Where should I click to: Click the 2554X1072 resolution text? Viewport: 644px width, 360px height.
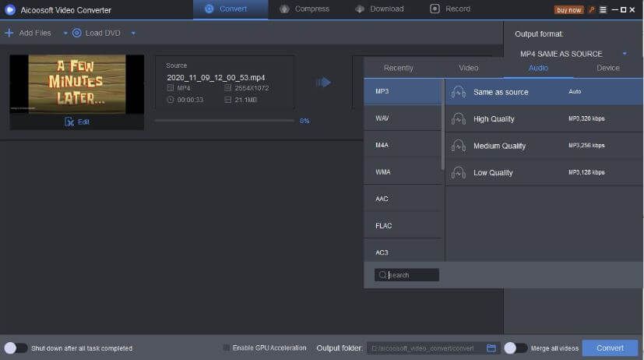tap(252, 88)
